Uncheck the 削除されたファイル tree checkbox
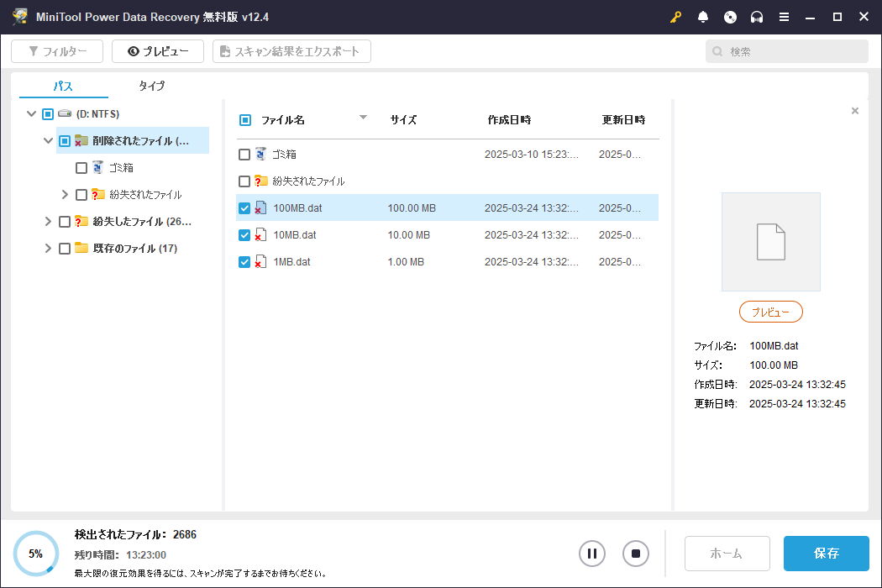The image size is (882, 588). [x=65, y=140]
